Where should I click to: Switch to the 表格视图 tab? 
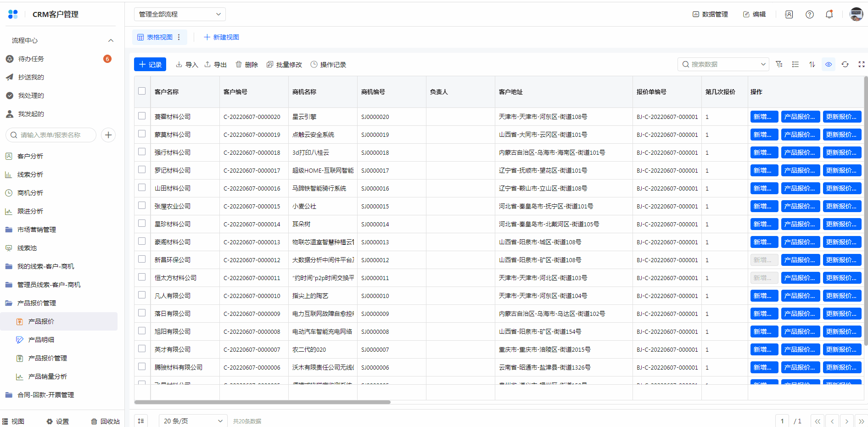155,37
